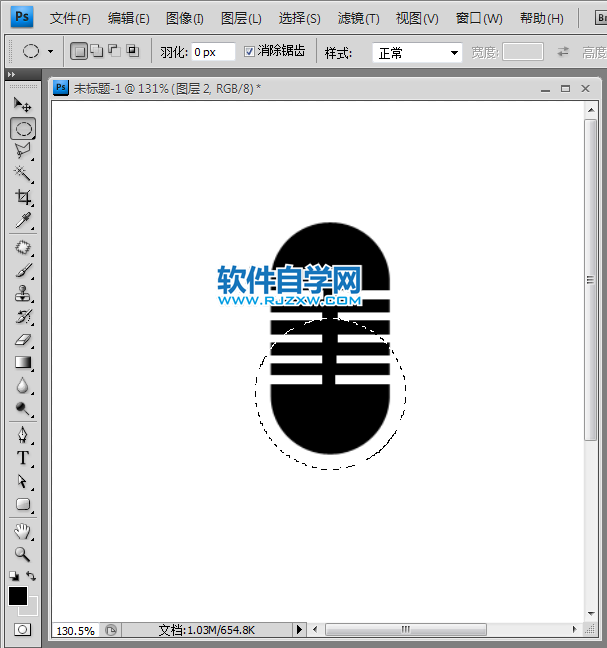Click the 羽化 feather input field
Screen dimensions: 607x648
coord(213,52)
